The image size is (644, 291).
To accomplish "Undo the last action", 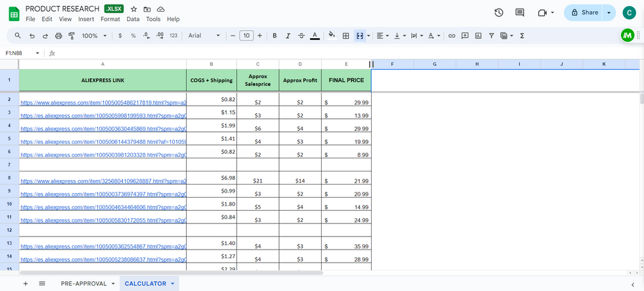I will tap(32, 35).
